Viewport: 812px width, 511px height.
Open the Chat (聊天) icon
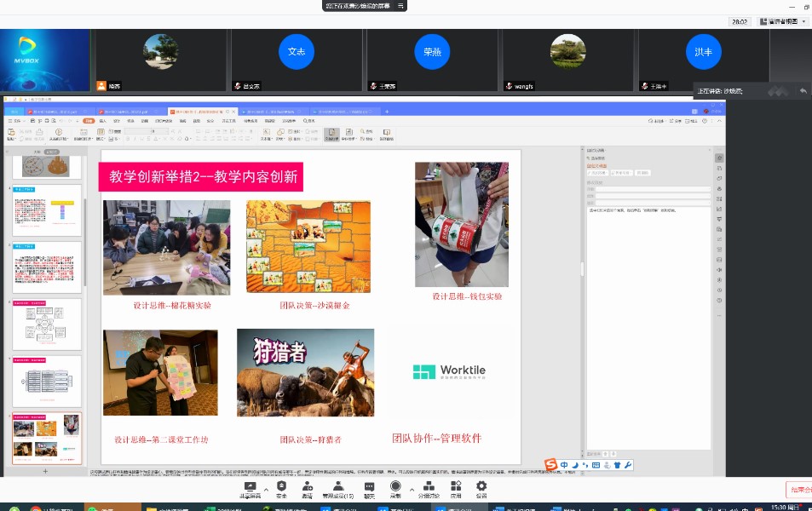tap(369, 487)
